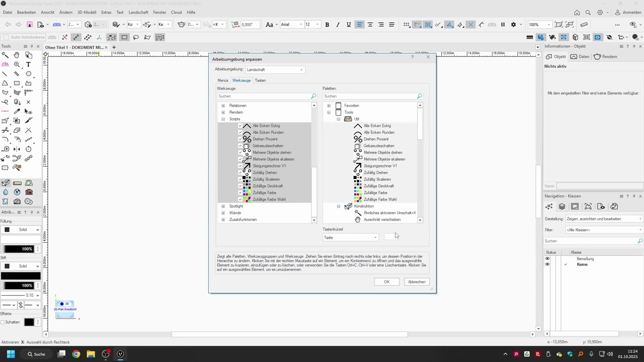The height and width of the screenshot is (362, 644).
Task: Open the Arbeitsumgebung dropdown
Action: pos(275,69)
